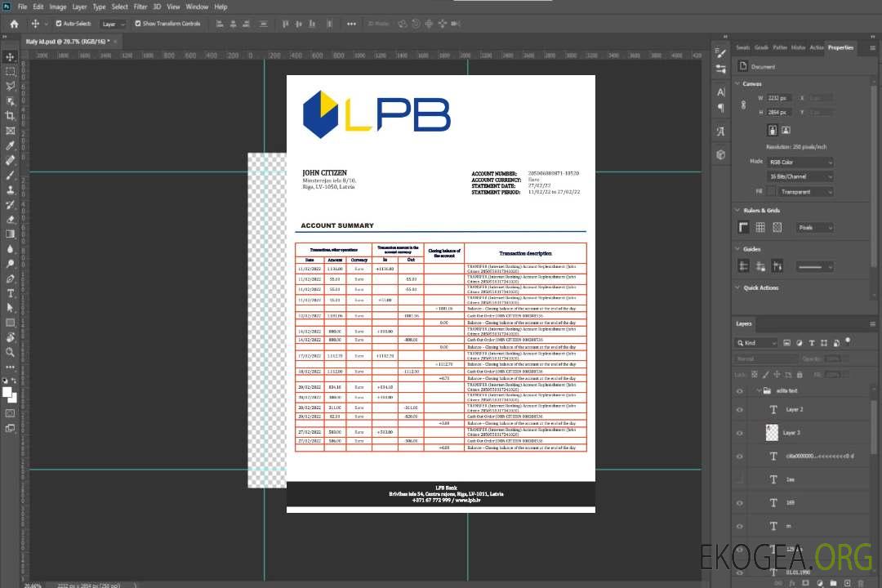Click the foreground color swatch
882x588 pixels.
tap(7, 392)
